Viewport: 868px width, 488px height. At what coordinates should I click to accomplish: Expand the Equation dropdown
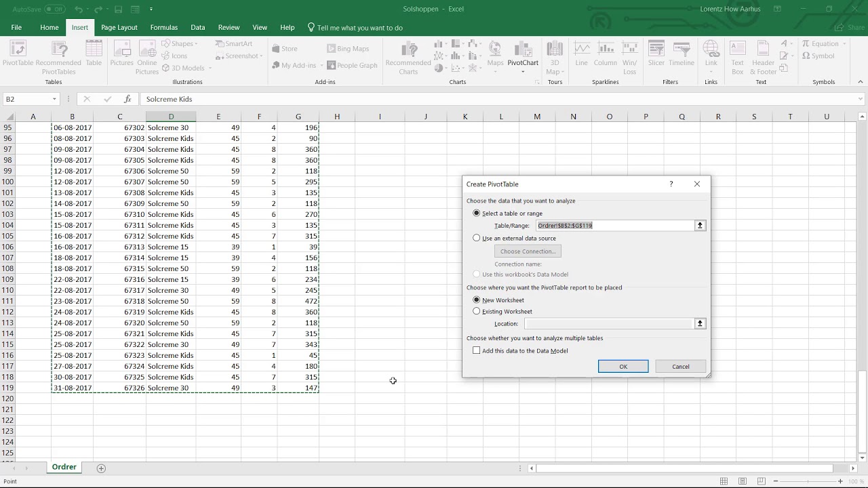pyautogui.click(x=844, y=43)
